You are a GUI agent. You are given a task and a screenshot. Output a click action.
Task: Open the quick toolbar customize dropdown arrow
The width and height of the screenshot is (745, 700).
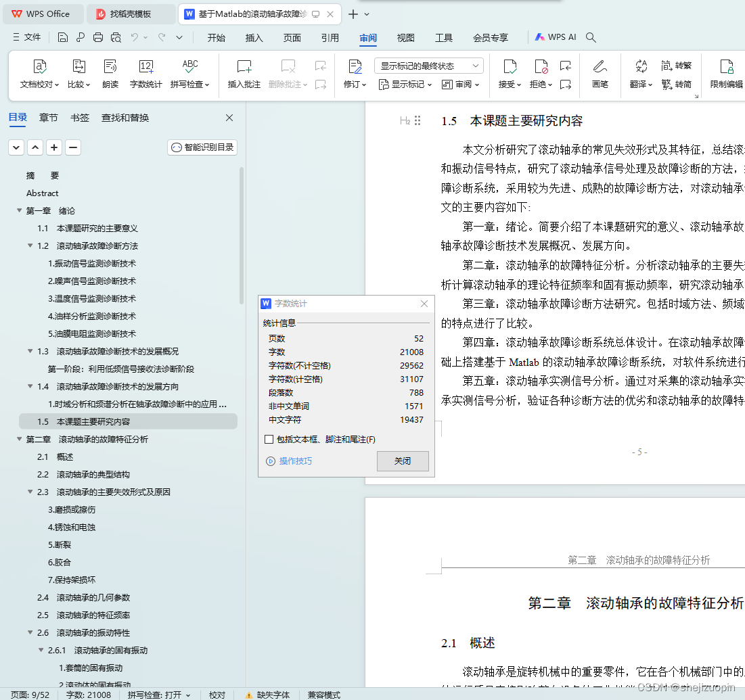179,37
